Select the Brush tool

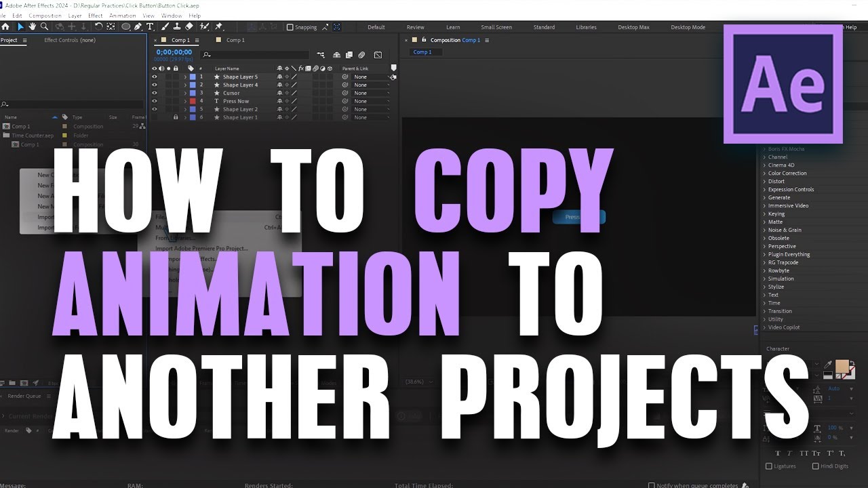[164, 26]
